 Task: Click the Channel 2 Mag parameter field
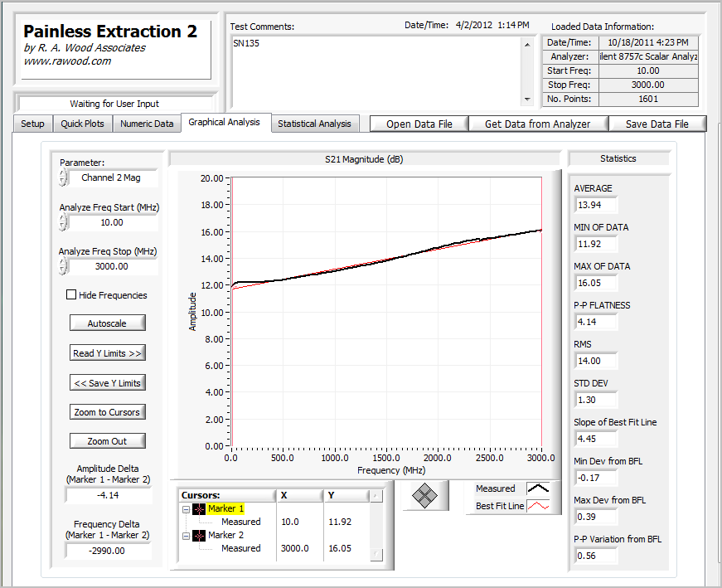tap(113, 177)
